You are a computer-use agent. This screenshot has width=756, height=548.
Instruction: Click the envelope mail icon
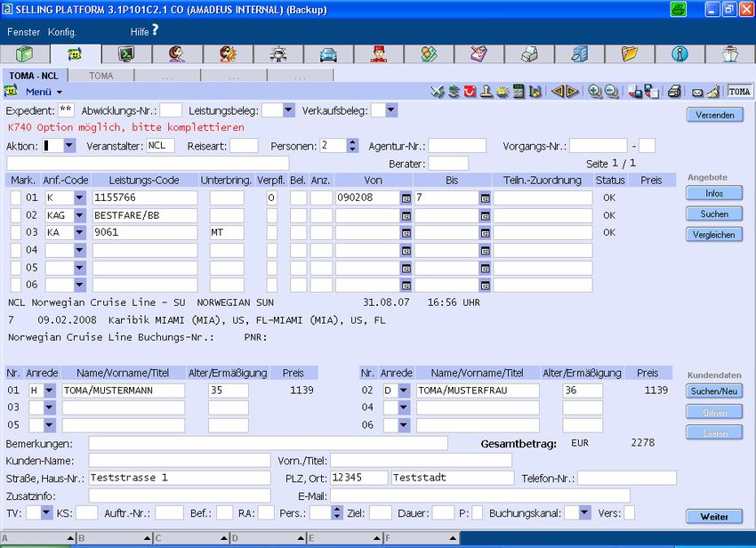697,92
